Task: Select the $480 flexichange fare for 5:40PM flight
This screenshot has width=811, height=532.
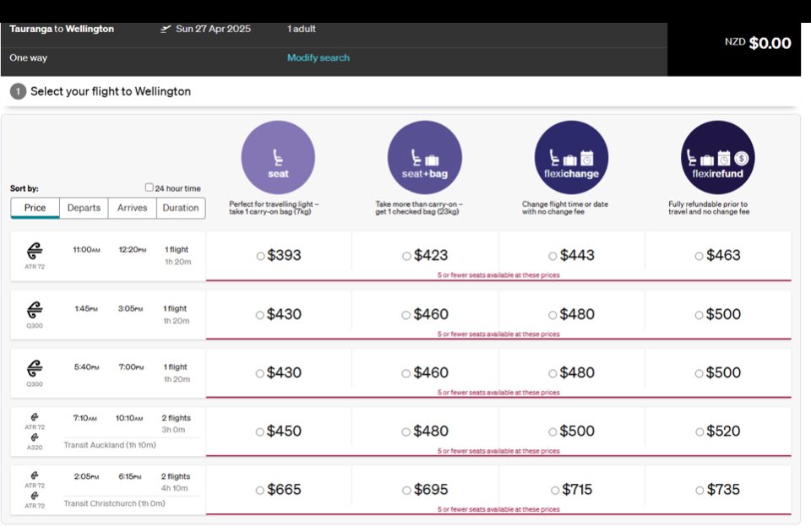Action: coord(552,373)
